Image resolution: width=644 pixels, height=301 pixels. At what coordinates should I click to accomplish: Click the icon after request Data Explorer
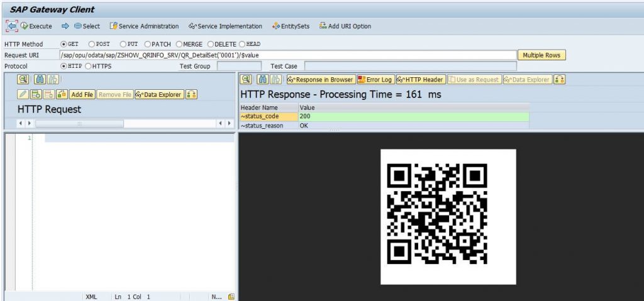[x=191, y=94]
